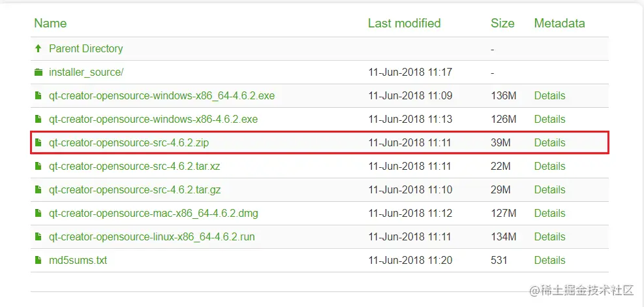
Task: Click the 136M size value
Action: pos(504,96)
